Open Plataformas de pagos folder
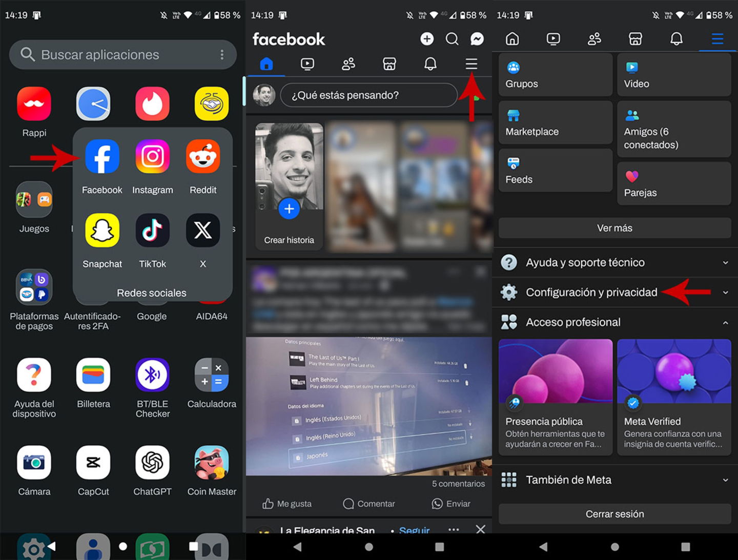738x560 pixels. coord(34,287)
